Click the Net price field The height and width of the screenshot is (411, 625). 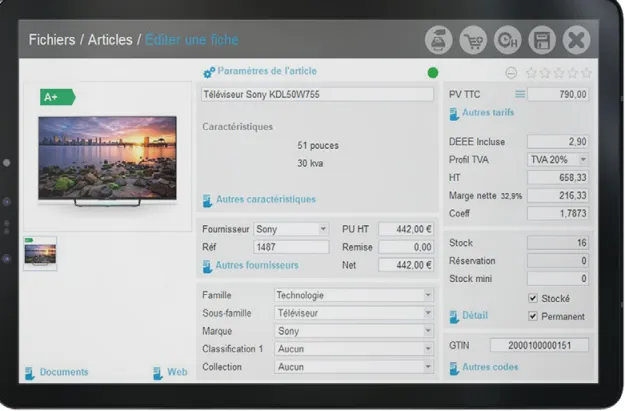pyautogui.click(x=406, y=265)
